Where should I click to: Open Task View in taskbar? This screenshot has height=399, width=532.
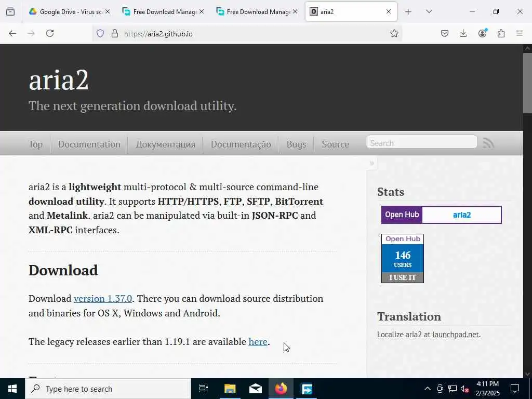coord(203,389)
